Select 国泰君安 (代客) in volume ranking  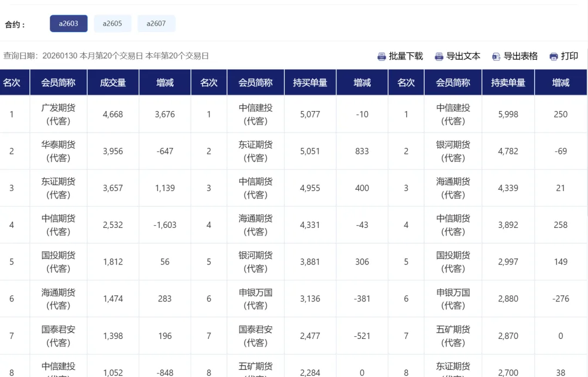(x=58, y=336)
